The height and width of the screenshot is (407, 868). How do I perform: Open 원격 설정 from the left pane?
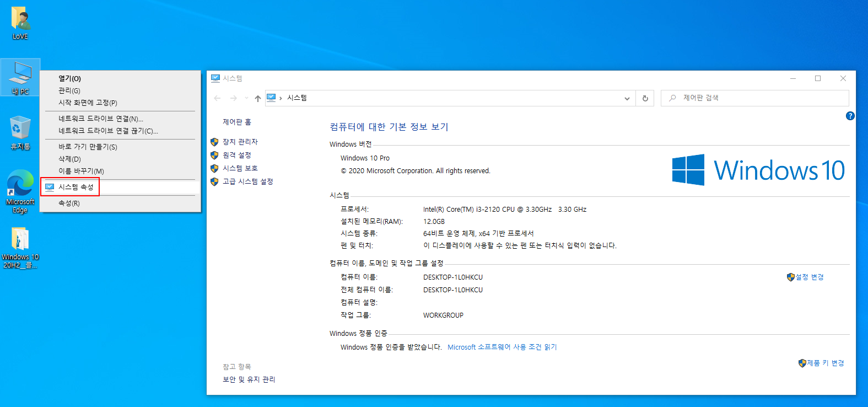[237, 155]
